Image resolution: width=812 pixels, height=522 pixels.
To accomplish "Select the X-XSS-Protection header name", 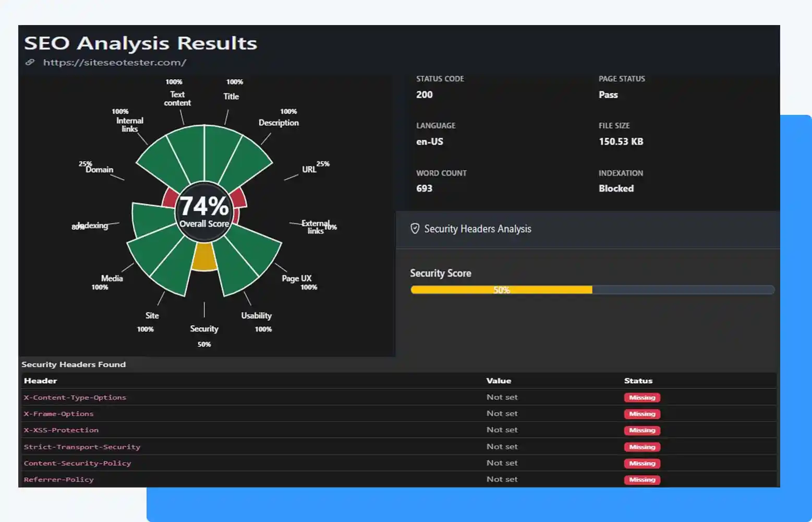I will (61, 430).
